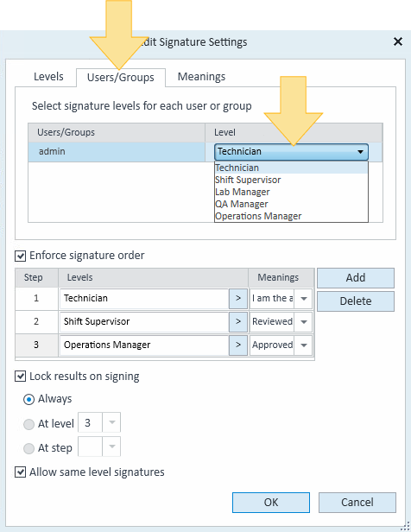The height and width of the screenshot is (532, 411).
Task: Click the Add step button
Action: (x=356, y=278)
